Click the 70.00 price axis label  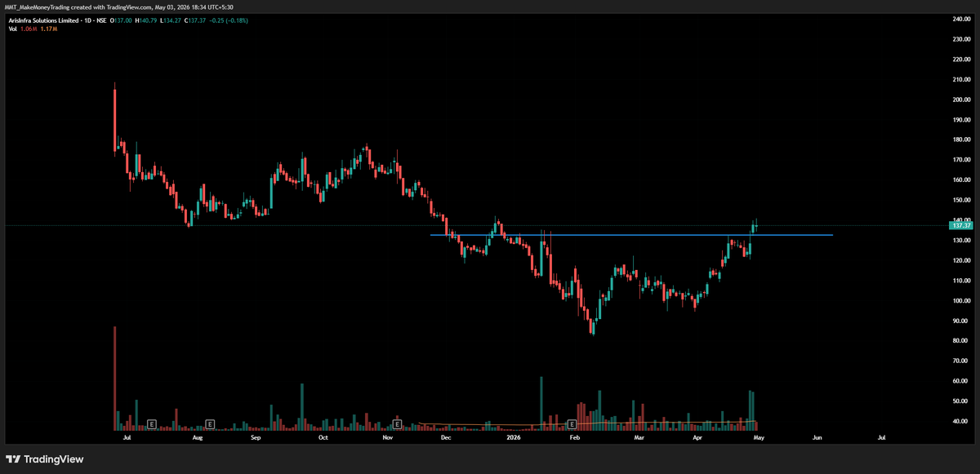coord(962,361)
